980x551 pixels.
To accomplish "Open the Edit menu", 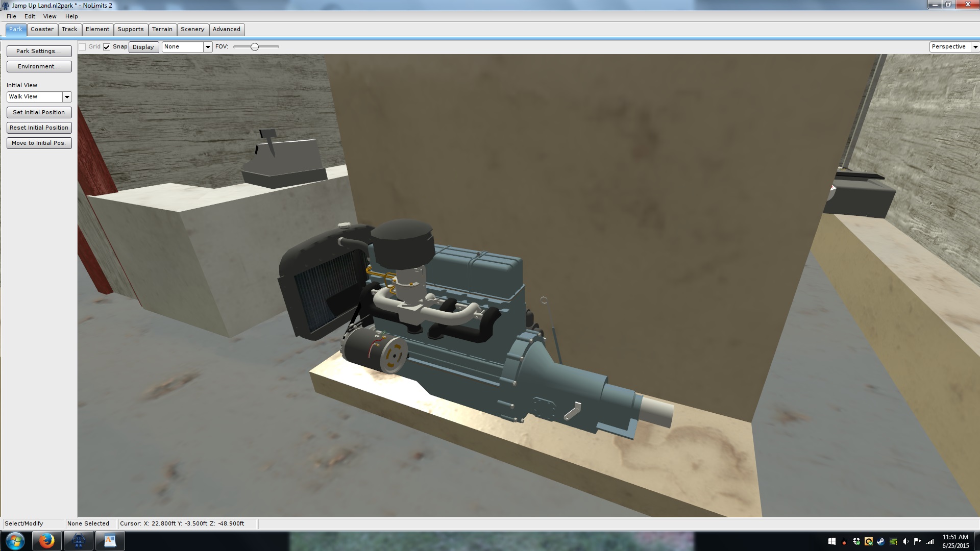I will (x=30, y=16).
